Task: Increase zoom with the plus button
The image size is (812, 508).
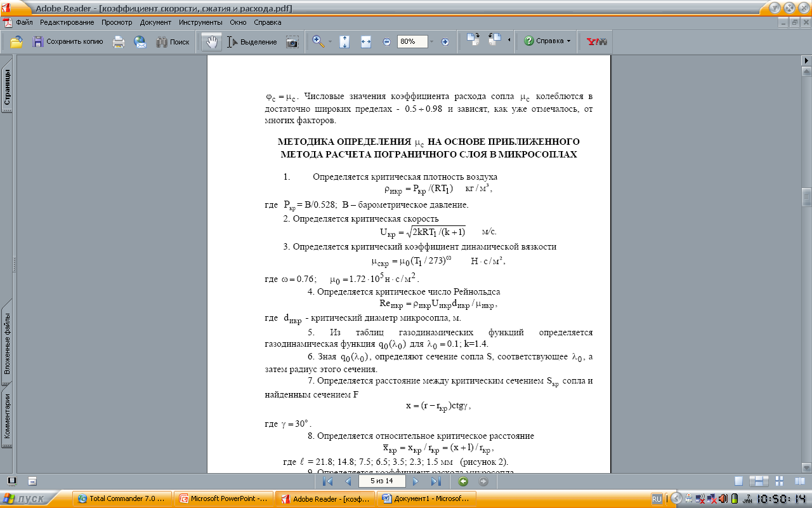Action: click(x=445, y=42)
